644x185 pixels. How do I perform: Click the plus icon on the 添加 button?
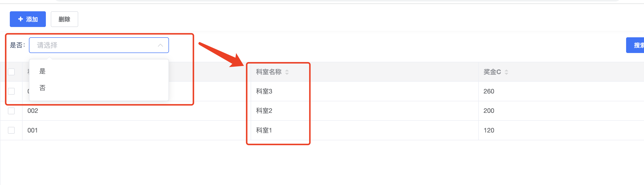[x=21, y=19]
